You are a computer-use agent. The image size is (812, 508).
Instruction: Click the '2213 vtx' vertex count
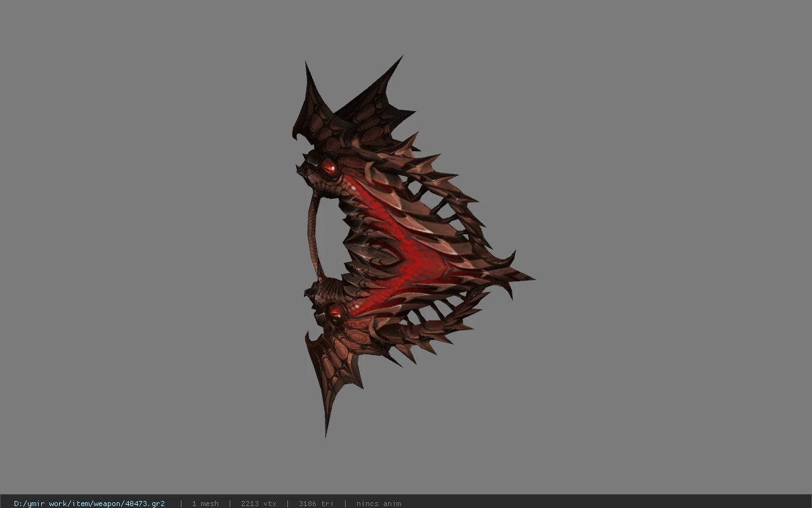(x=258, y=504)
